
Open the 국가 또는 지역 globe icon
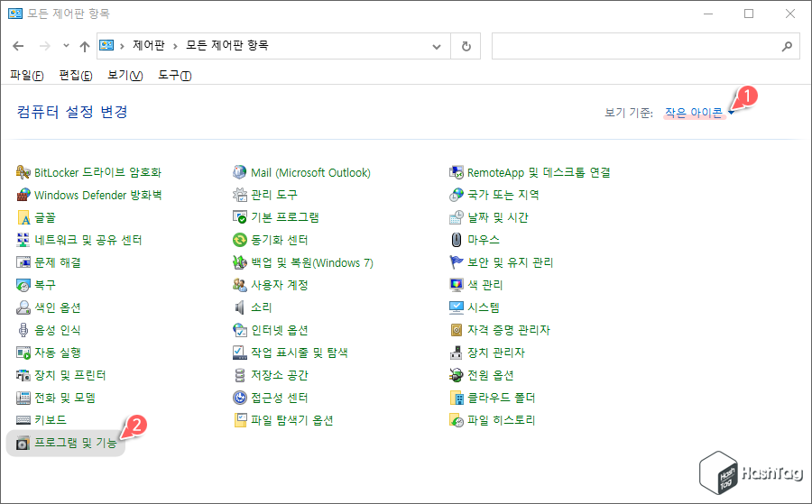click(x=456, y=195)
